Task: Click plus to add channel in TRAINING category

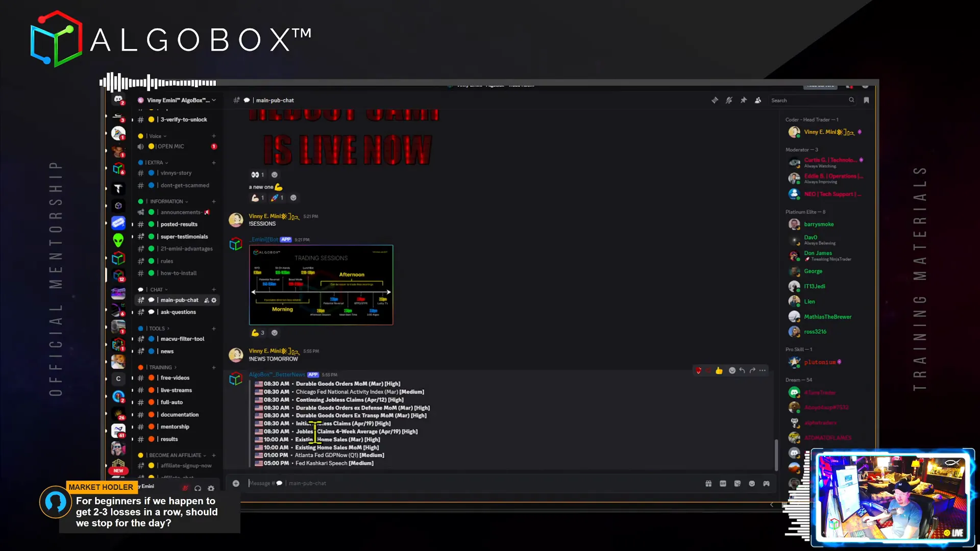Action: pyautogui.click(x=214, y=367)
